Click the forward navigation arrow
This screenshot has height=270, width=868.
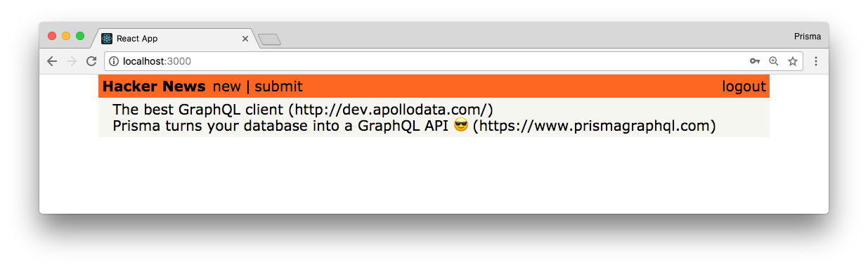pyautogui.click(x=71, y=61)
